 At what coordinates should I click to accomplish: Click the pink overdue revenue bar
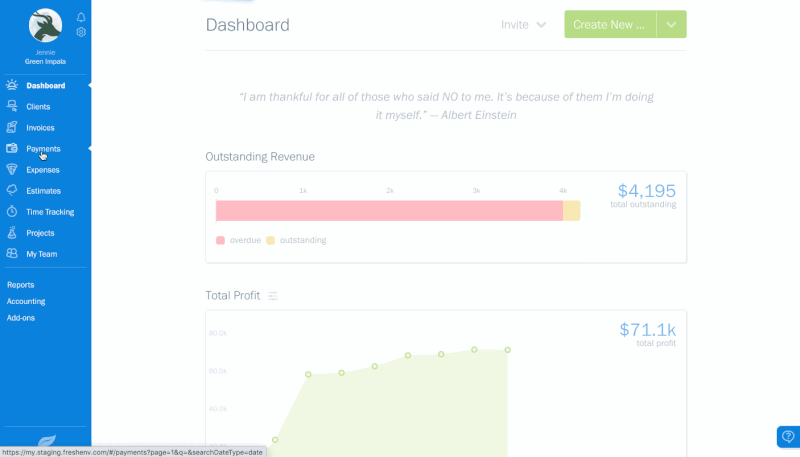click(388, 210)
